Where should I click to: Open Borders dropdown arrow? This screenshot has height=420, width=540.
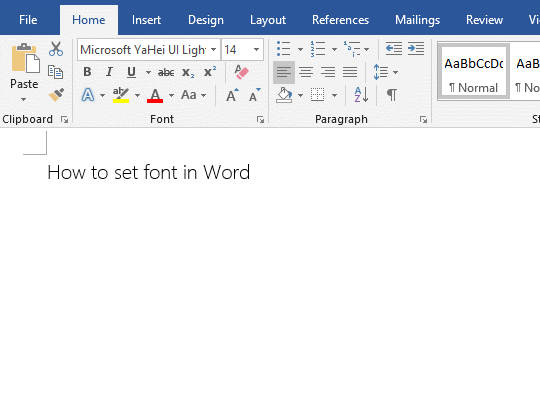[x=334, y=95]
